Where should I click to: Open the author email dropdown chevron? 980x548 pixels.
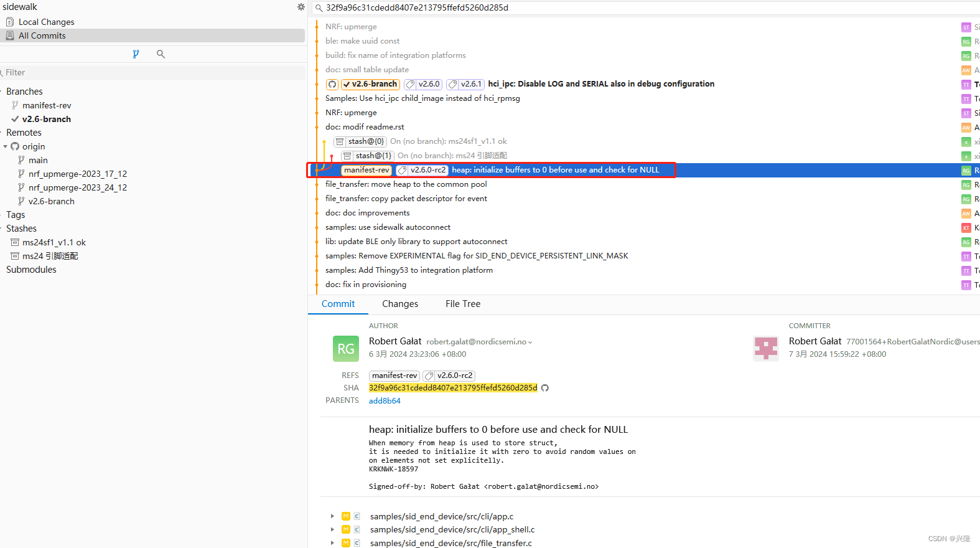click(530, 342)
